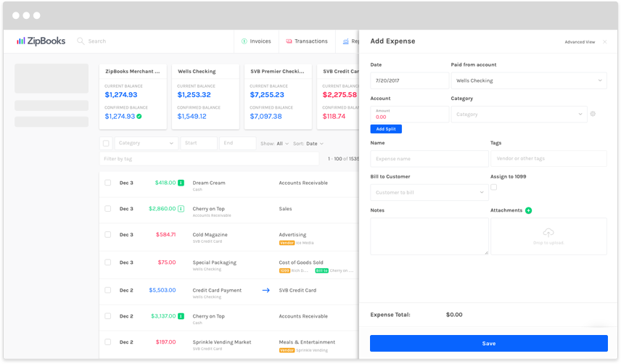Viewport: 621px width, 364px height.
Task: Open the Invoices tab
Action: 256,41
